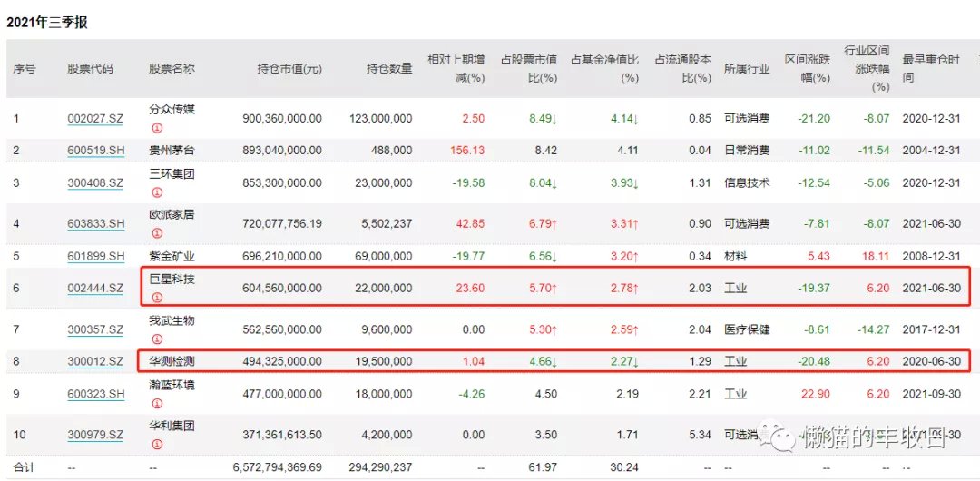The height and width of the screenshot is (481, 980).
Task: Click the 占流通股本比(%) column header
Action: 683,69
